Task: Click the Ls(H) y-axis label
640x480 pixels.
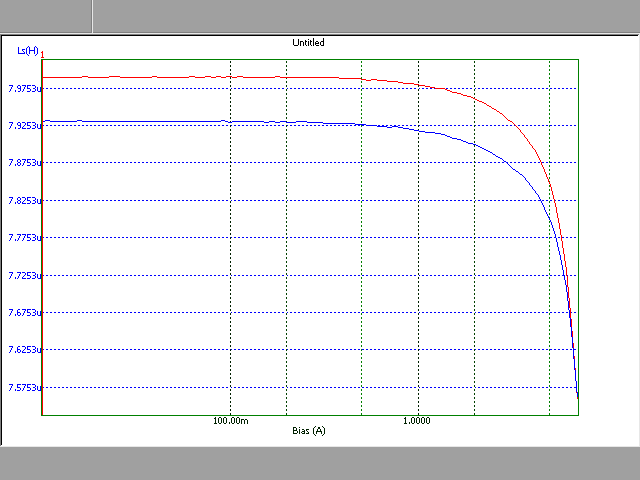Action: (x=28, y=51)
